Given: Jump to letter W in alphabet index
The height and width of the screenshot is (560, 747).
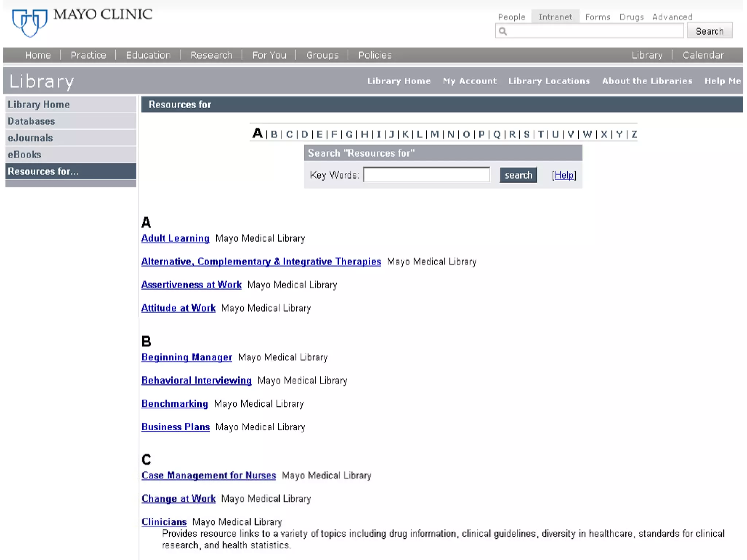Looking at the screenshot, I should (x=587, y=135).
